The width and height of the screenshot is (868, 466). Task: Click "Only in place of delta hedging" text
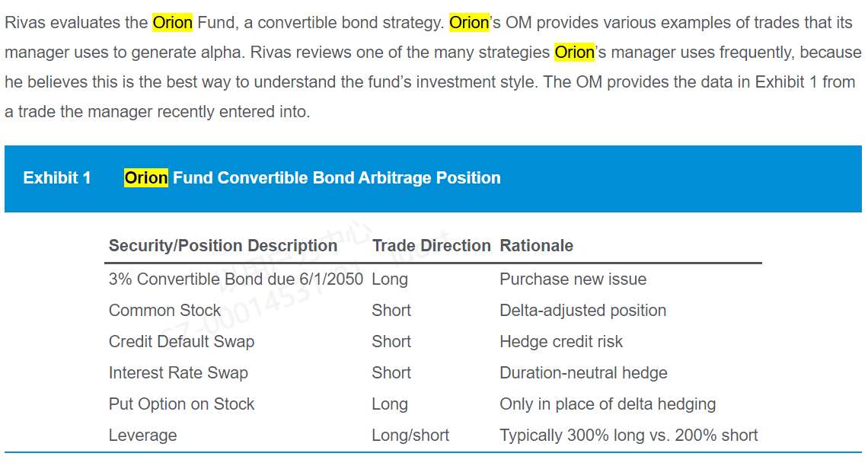coord(608,404)
